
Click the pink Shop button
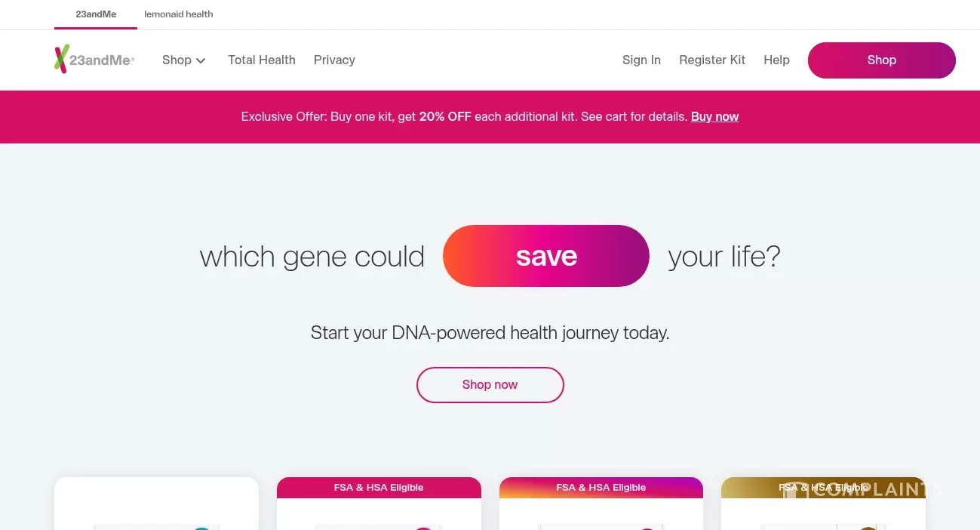coord(881,60)
